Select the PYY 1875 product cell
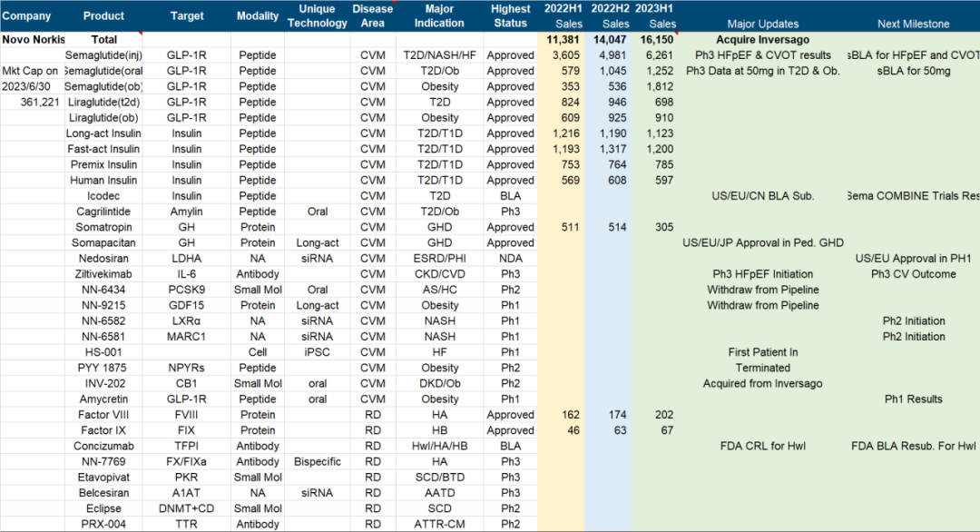The image size is (980, 532). [102, 368]
